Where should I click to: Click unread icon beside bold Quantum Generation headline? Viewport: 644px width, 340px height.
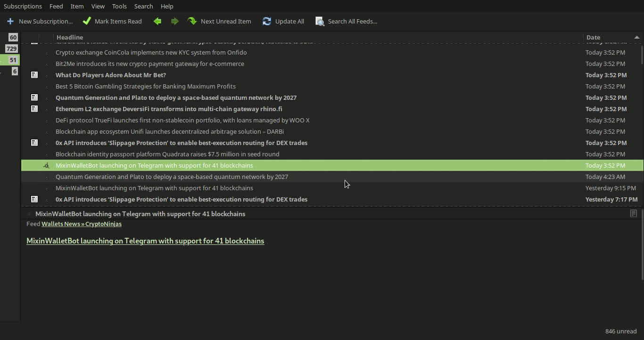pos(34,97)
